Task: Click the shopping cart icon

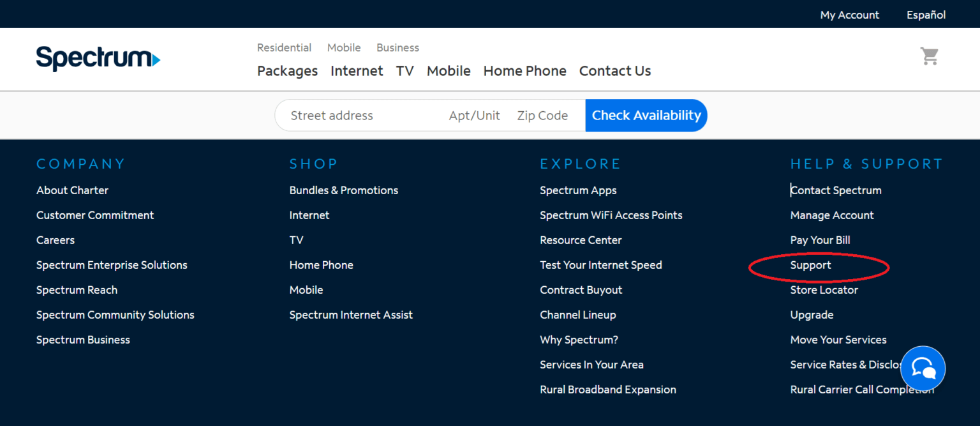Action: click(929, 57)
